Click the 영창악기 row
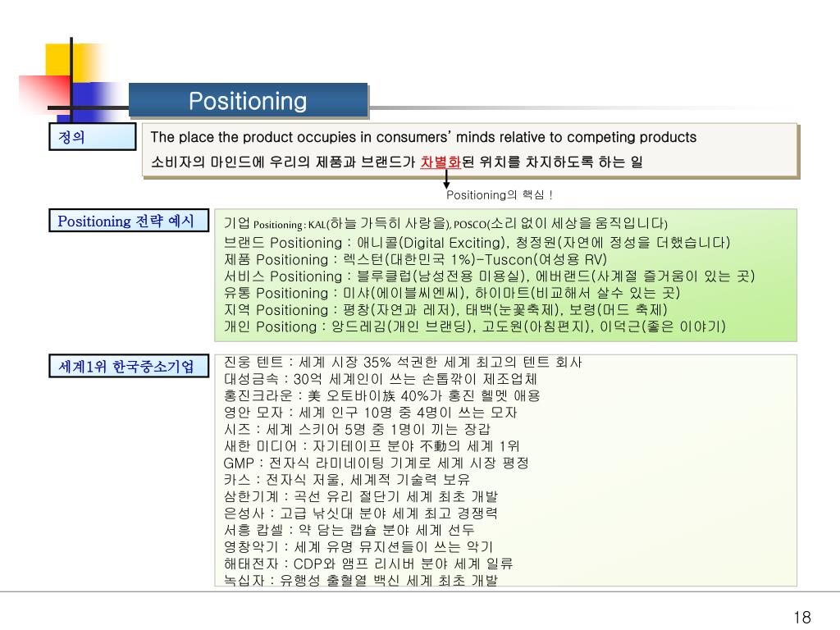The image size is (840, 630). [358, 547]
